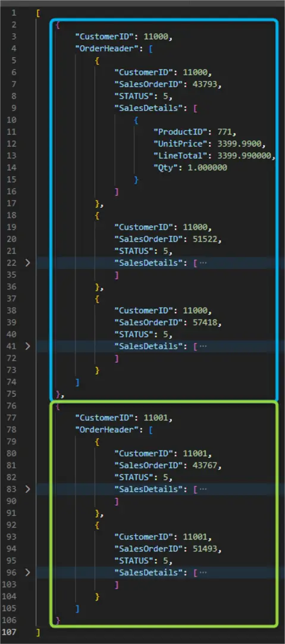
Task: Expand folded SalesDetails at line 96
Action: pos(27,573)
